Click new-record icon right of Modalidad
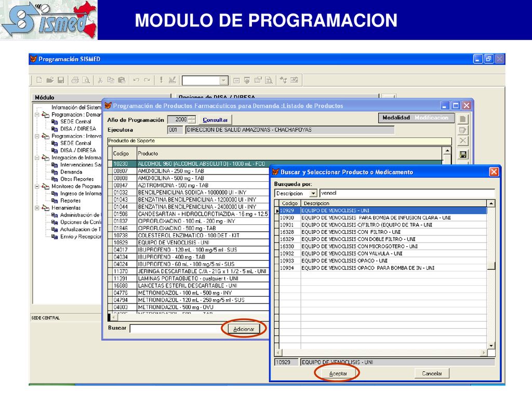The width and height of the screenshot is (532, 399). 463,119
